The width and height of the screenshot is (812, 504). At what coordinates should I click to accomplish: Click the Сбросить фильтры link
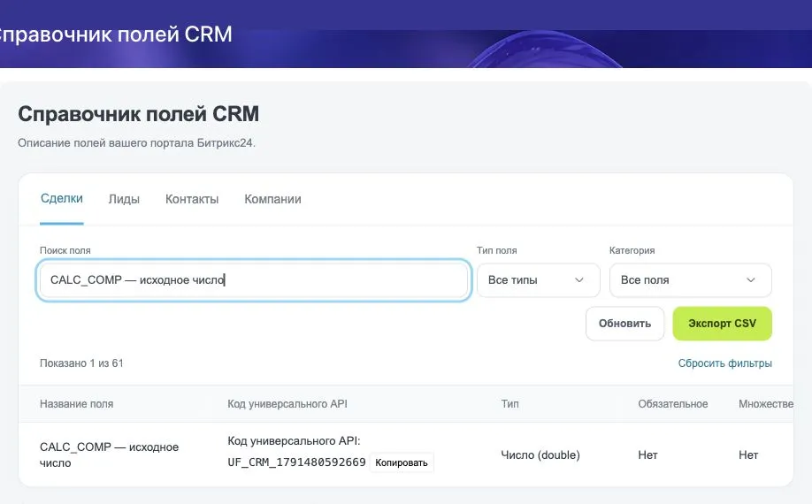click(x=724, y=363)
